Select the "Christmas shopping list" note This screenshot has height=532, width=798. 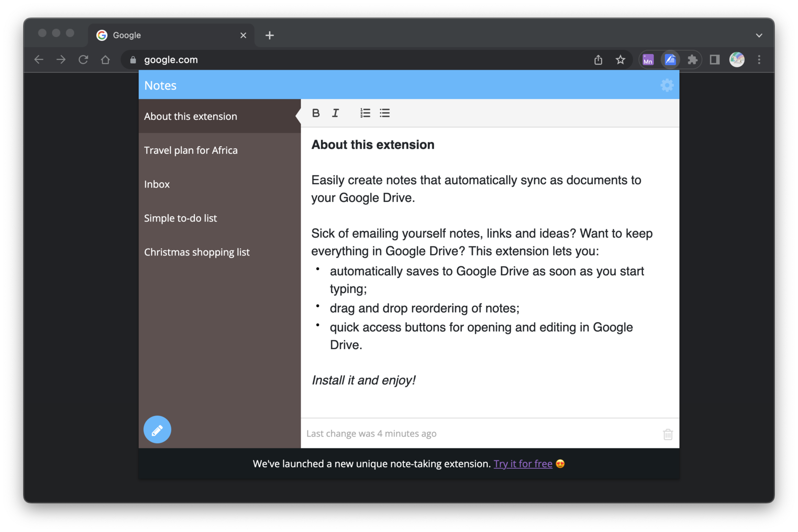pos(197,252)
